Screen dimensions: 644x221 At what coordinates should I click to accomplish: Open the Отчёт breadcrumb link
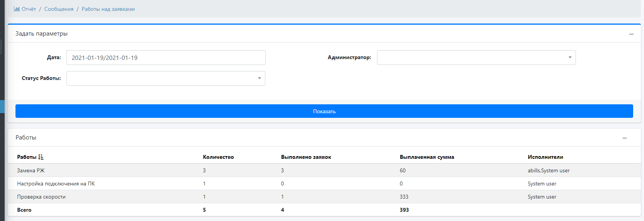pos(29,9)
